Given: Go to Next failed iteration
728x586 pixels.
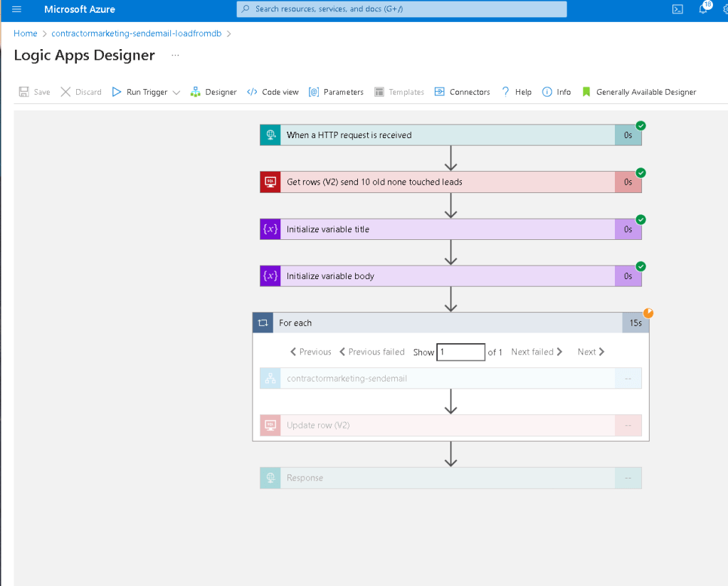Looking at the screenshot, I should 537,352.
